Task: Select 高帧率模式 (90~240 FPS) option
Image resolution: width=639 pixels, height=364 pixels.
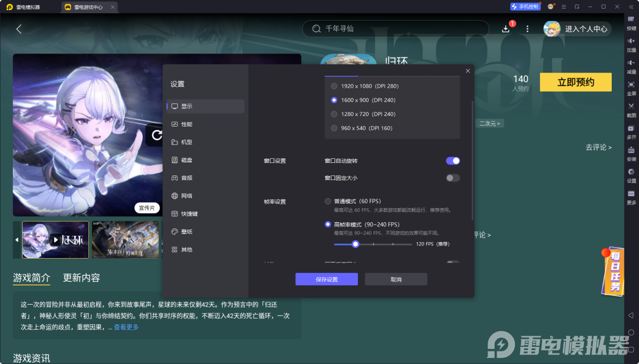Action: coord(328,224)
